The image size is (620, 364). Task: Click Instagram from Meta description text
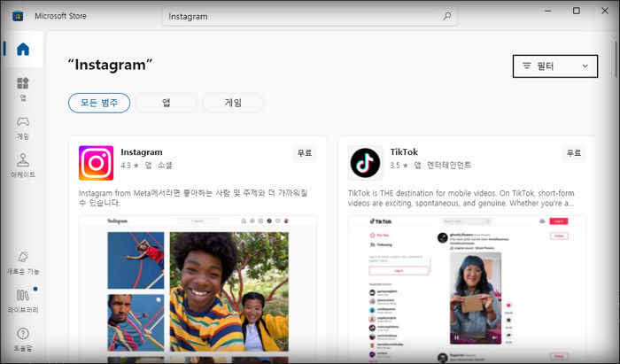(x=193, y=198)
